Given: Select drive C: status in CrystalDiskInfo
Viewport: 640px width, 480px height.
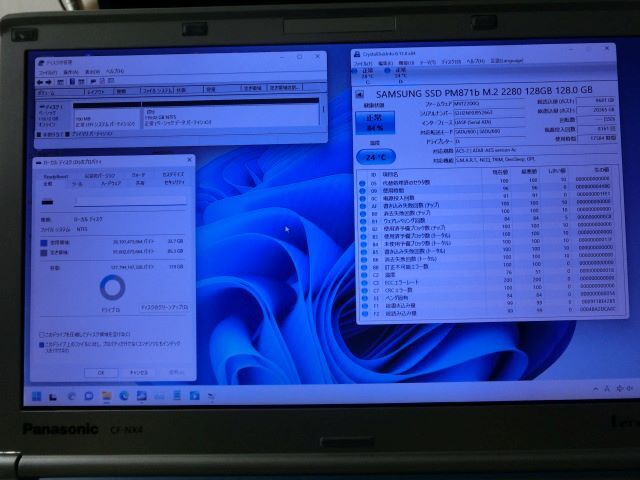Looking at the screenshot, I should [364, 76].
